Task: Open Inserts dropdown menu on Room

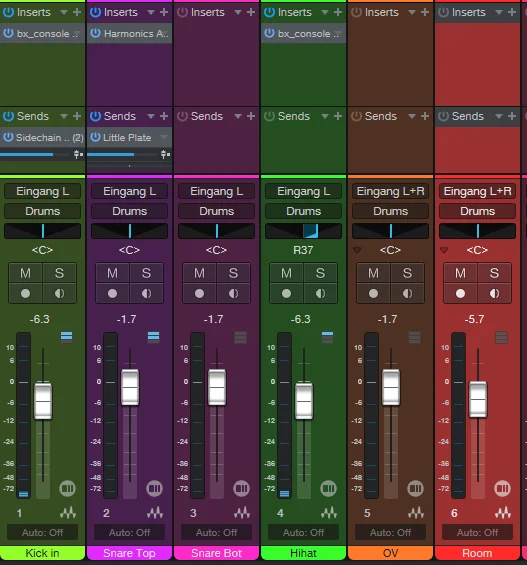Action: (x=499, y=13)
